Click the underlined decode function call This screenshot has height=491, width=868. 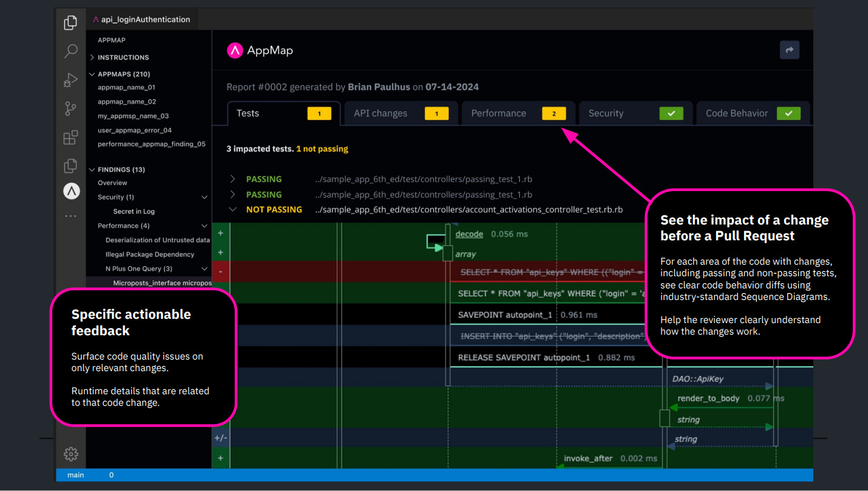(469, 234)
